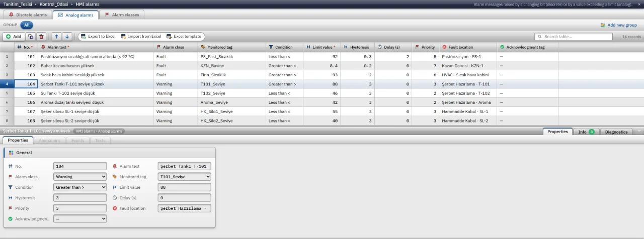The width and height of the screenshot is (644, 239).
Task: Click the HK_Silo1_Seviye monitored tag cell
Action: (x=231, y=111)
